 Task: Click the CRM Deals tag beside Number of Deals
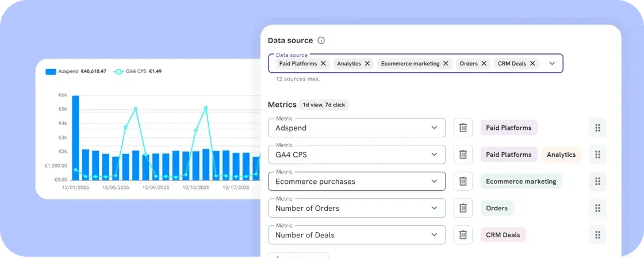[503, 235]
